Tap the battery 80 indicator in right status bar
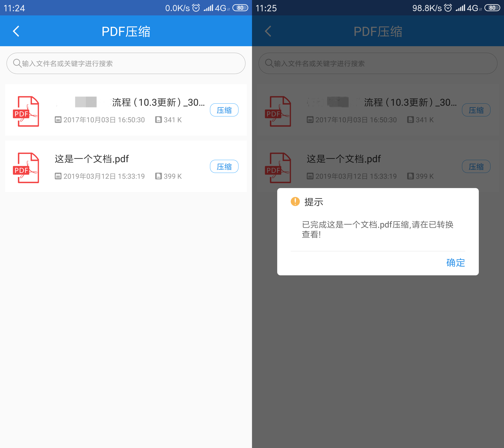This screenshot has width=504, height=448. point(492,8)
